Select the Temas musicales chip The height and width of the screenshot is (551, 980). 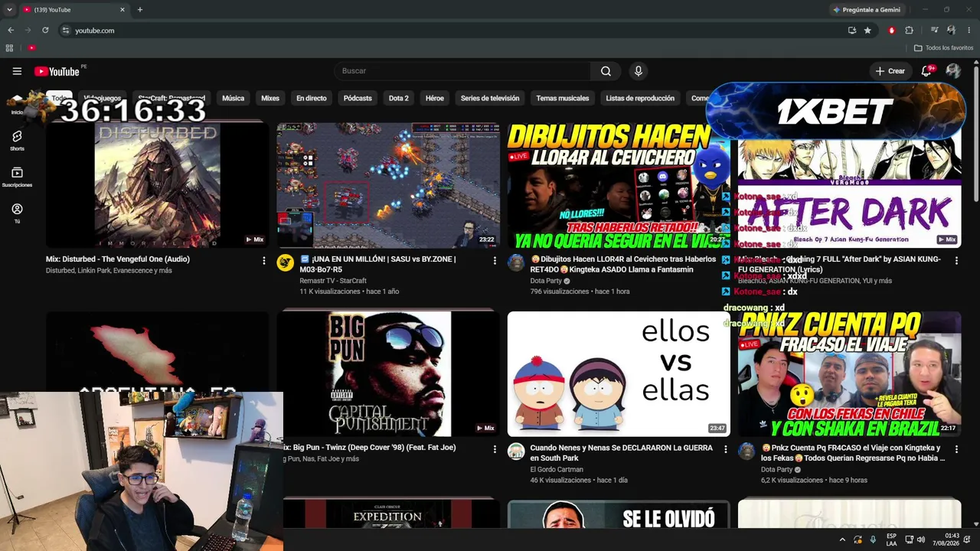coord(563,98)
